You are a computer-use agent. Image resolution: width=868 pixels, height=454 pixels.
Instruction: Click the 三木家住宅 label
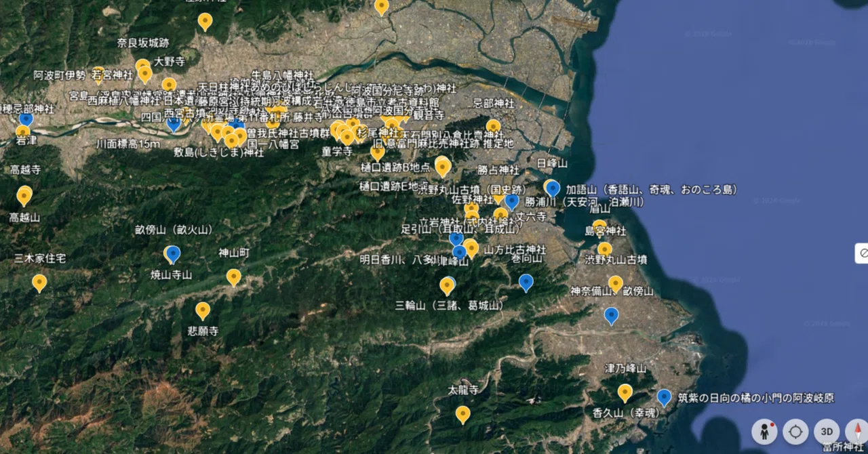[x=40, y=259]
